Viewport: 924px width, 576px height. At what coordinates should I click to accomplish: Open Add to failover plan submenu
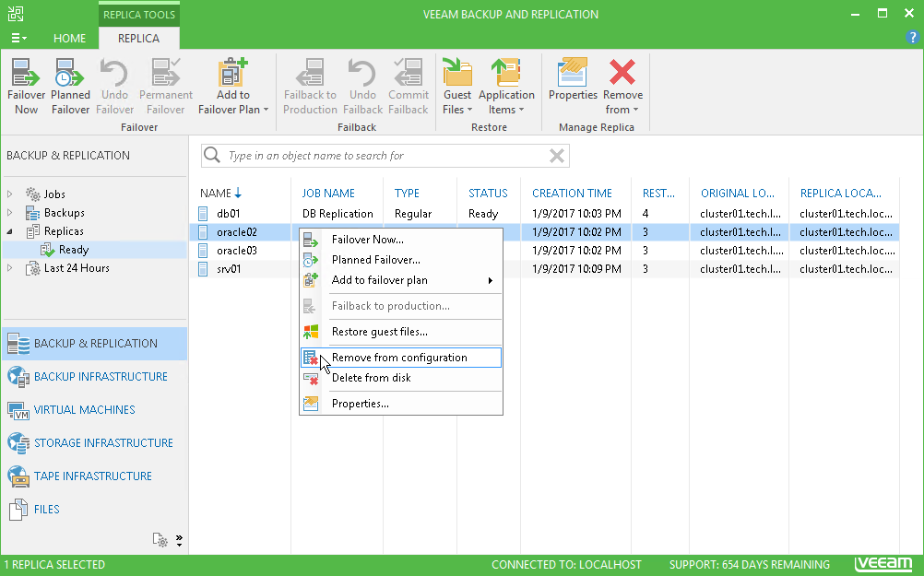(x=401, y=280)
